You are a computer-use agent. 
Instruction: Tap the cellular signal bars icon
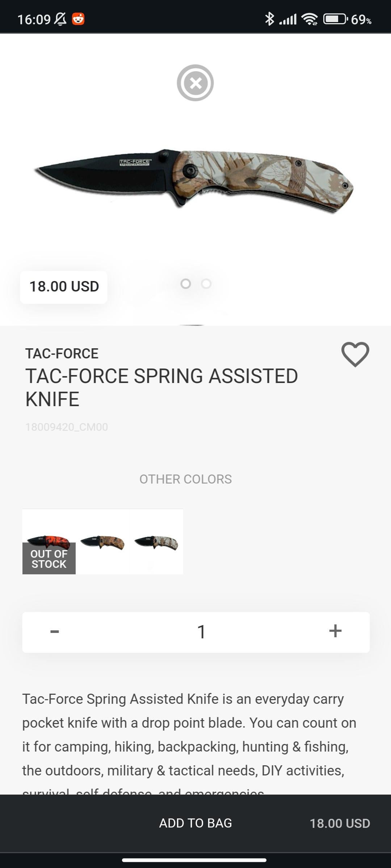coord(288,19)
